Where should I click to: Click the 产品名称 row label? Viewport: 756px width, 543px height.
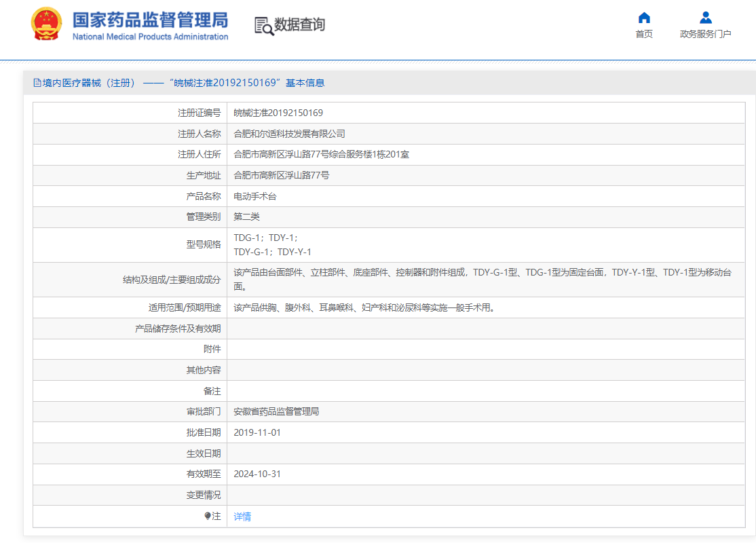(x=204, y=196)
